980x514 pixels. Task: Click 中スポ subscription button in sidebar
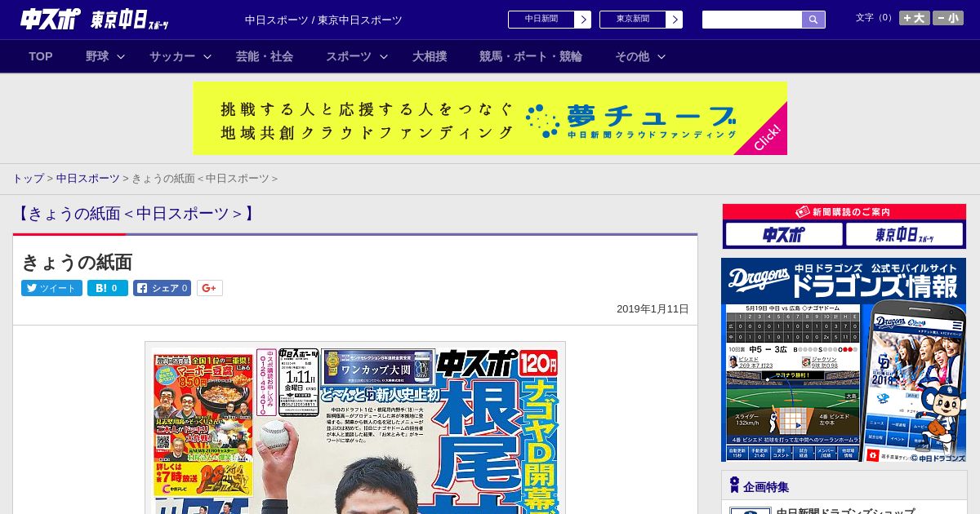(x=784, y=235)
